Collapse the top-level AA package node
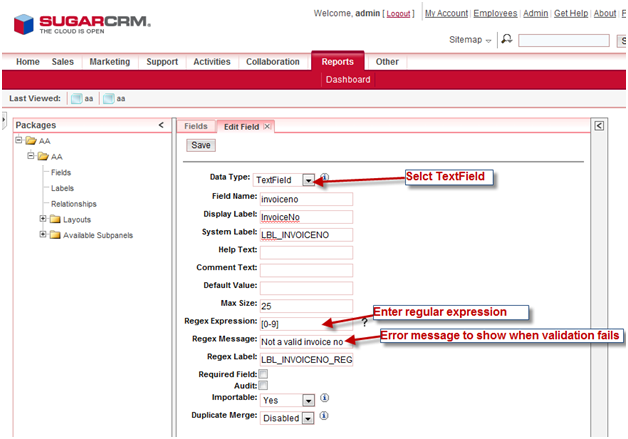The width and height of the screenshot is (628, 439). click(x=18, y=140)
